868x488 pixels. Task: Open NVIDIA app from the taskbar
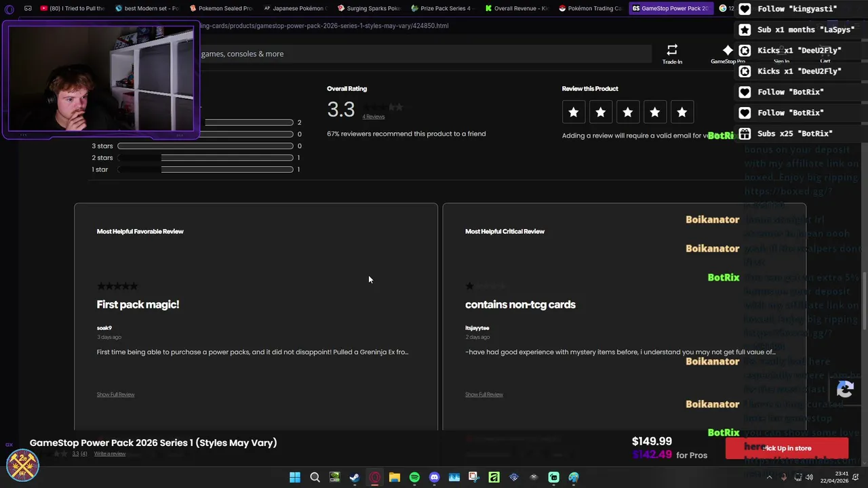334,477
